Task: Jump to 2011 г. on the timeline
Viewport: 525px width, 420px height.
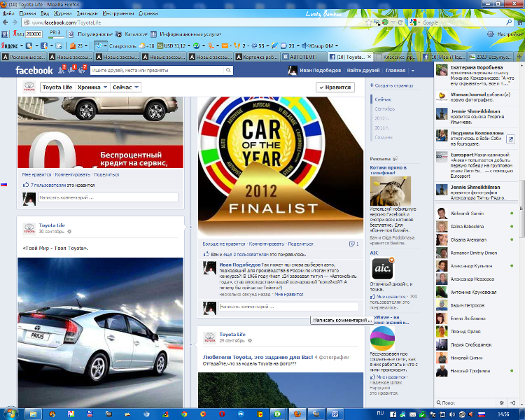Action: click(x=382, y=127)
